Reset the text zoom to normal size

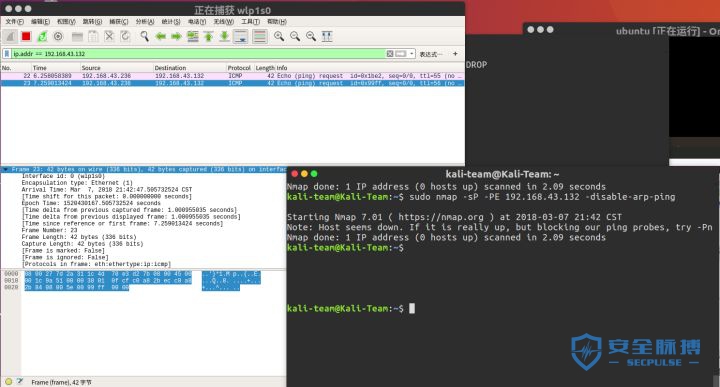(x=311, y=36)
